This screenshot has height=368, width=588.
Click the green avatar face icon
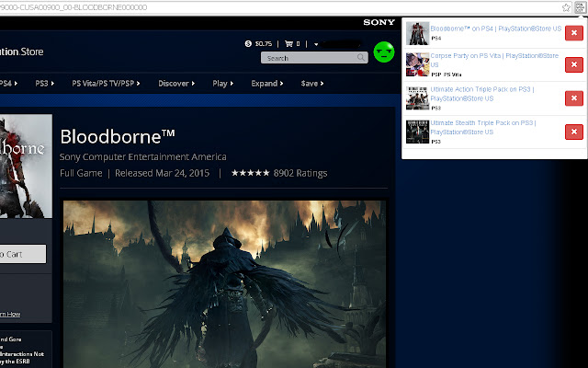tap(385, 53)
